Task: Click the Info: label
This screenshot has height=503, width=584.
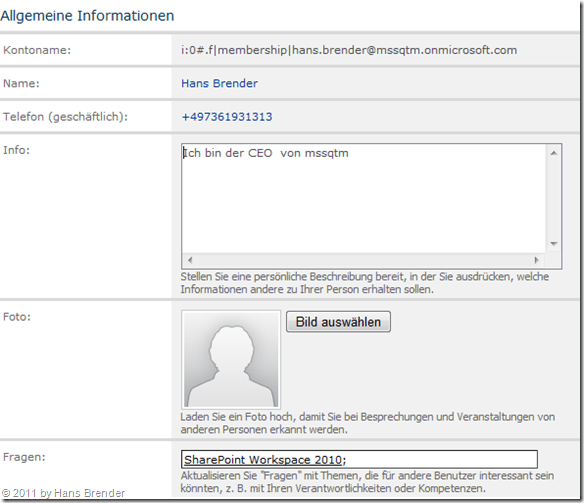Action: [16, 150]
